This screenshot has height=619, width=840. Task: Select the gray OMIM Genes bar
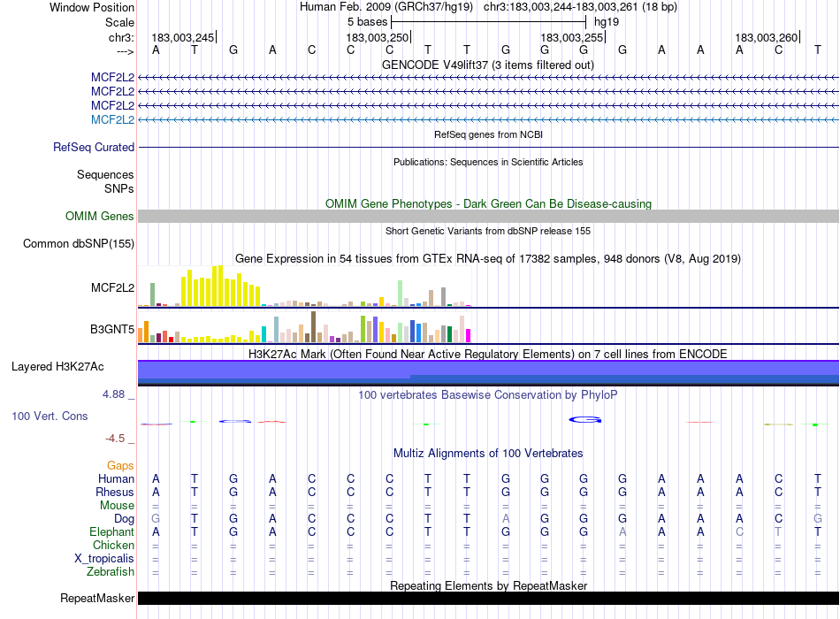point(488,217)
